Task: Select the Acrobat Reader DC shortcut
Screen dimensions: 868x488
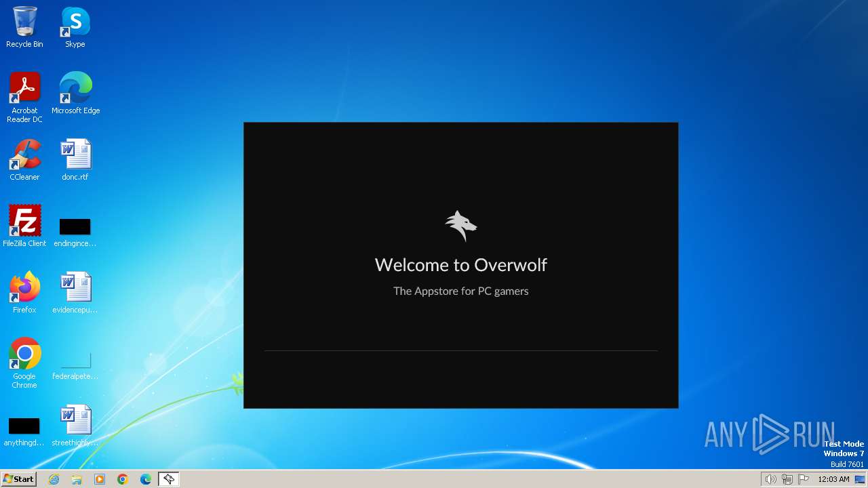Action: click(x=24, y=98)
